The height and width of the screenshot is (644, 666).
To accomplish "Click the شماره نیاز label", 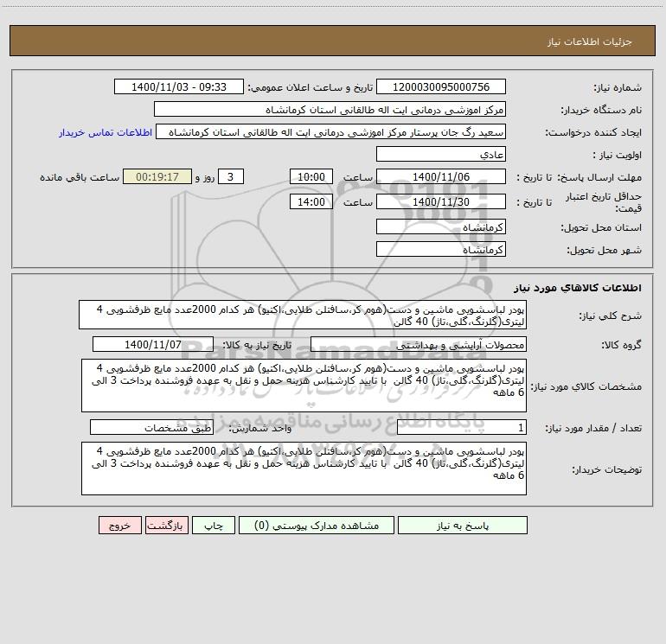I will tap(618, 87).
